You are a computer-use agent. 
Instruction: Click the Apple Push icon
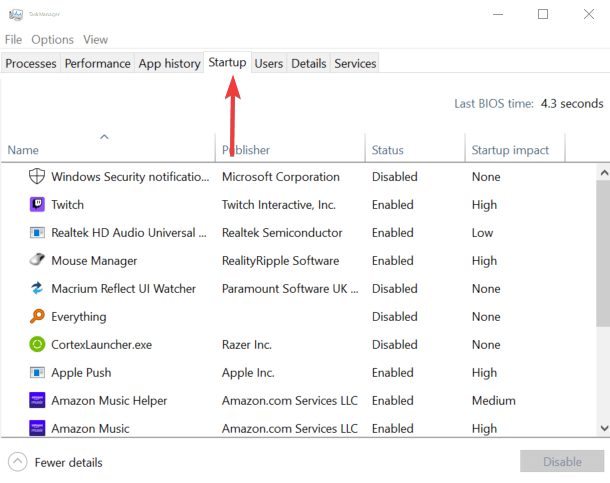[x=37, y=373]
